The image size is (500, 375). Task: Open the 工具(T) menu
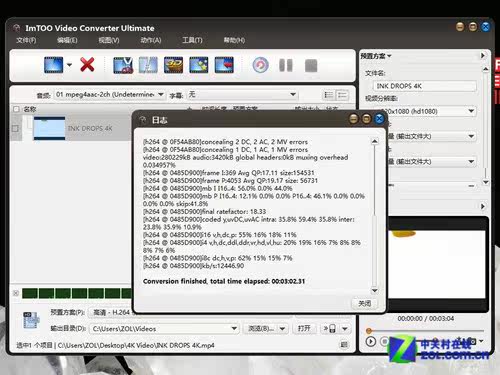(192, 40)
